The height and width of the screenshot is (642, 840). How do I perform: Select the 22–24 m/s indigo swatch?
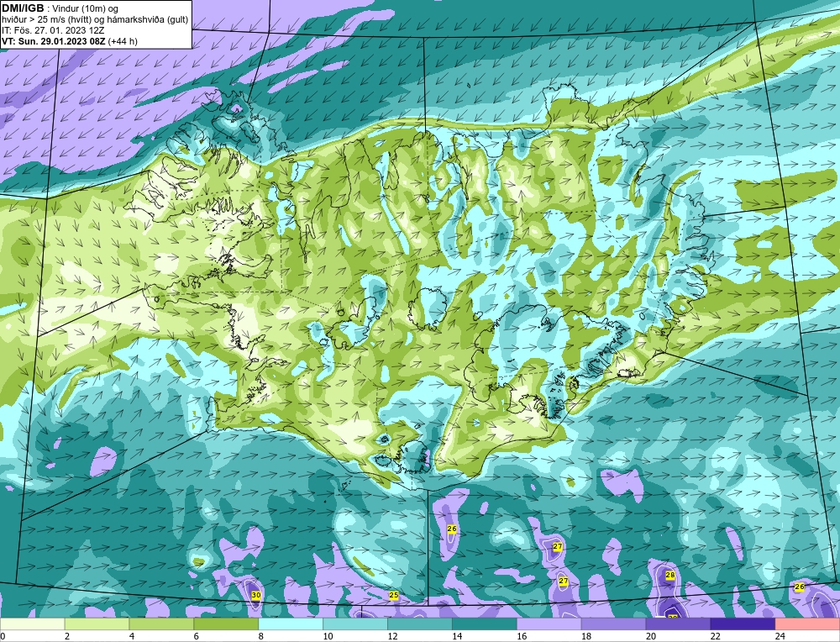click(x=743, y=624)
